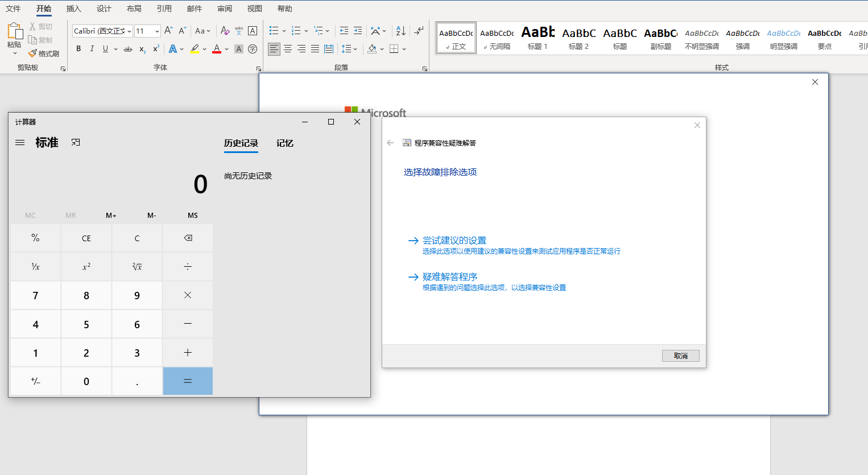The height and width of the screenshot is (475, 868).
Task: Switch to calculator 记忆 tab
Action: (x=285, y=143)
